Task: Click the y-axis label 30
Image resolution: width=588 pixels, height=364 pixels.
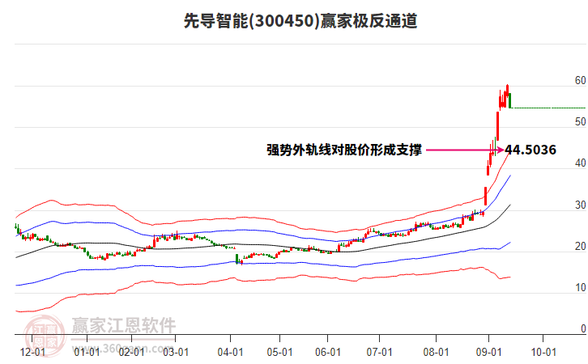Action: [580, 205]
